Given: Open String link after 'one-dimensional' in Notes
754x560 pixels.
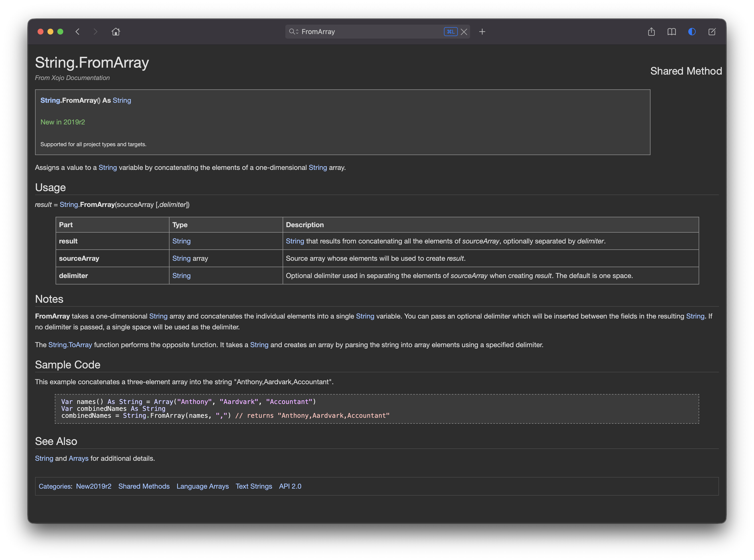Looking at the screenshot, I should click(x=158, y=316).
